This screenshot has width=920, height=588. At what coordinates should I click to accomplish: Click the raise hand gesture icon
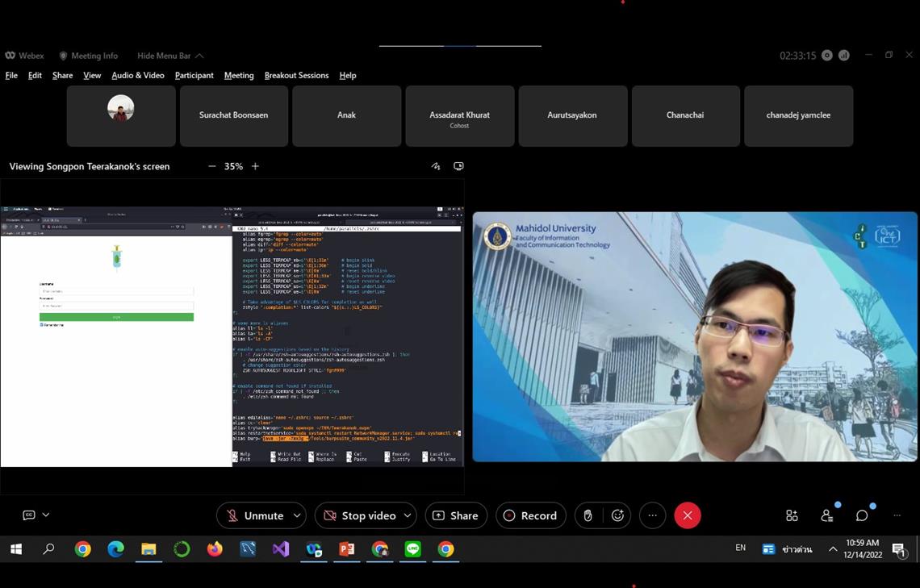pos(588,515)
